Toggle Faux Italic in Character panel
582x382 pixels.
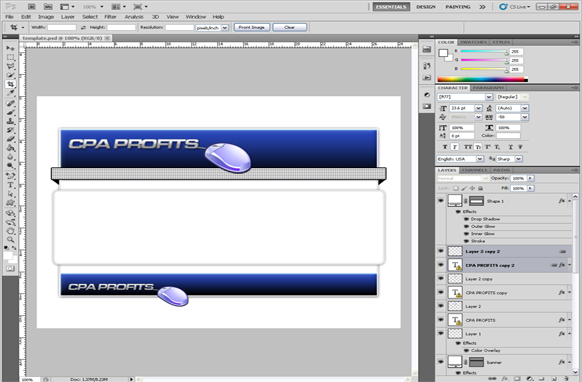click(455, 147)
